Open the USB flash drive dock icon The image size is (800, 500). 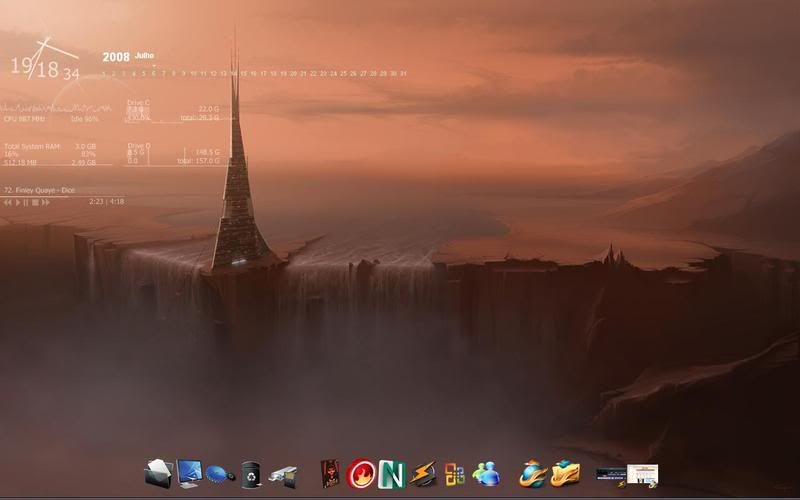[x=283, y=477]
